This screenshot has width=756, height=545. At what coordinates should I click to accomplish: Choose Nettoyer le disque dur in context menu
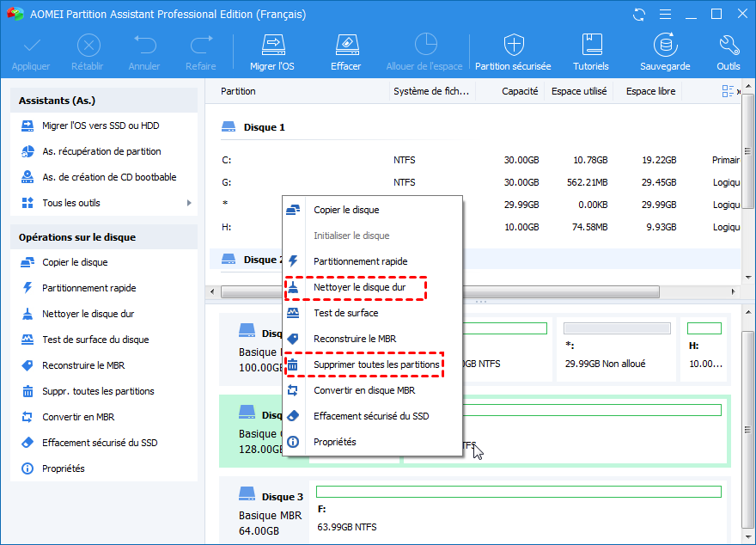tap(372, 287)
